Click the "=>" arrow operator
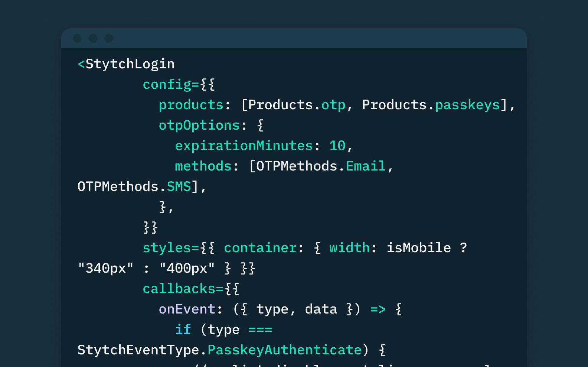This screenshot has height=367, width=588. (378, 309)
